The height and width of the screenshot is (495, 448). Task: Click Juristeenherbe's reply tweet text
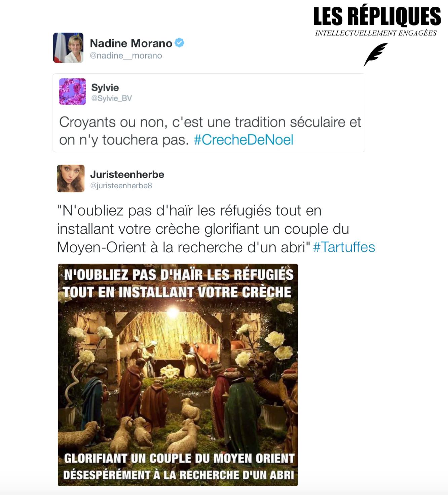(216, 229)
